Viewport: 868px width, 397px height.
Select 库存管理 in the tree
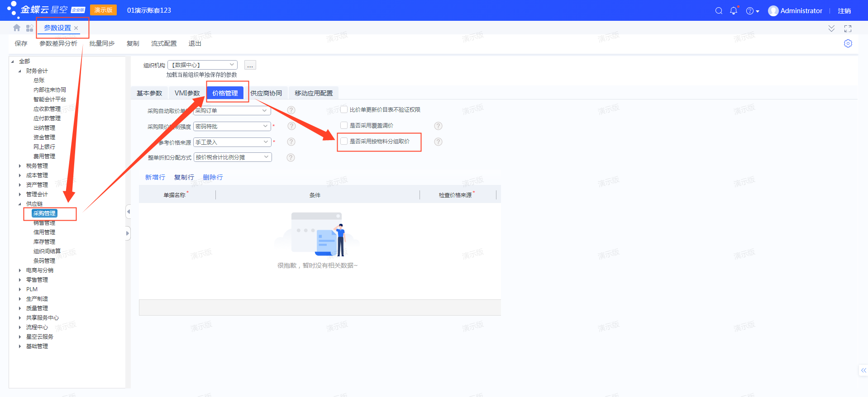44,242
